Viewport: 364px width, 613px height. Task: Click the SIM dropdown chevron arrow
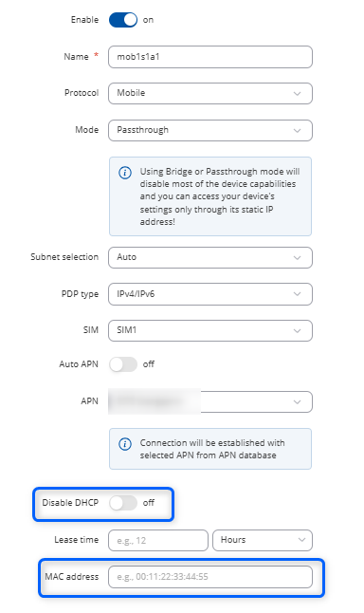(298, 331)
